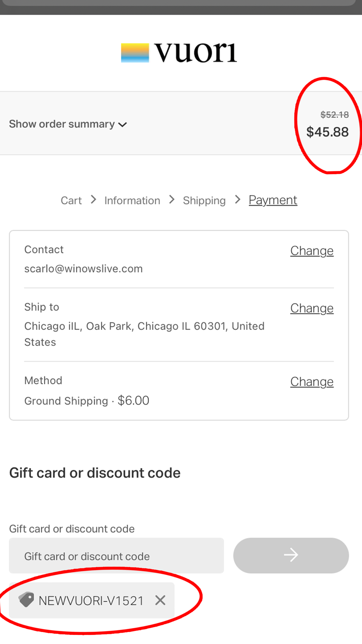
Task: Click the discount tag icon
Action: (x=26, y=600)
